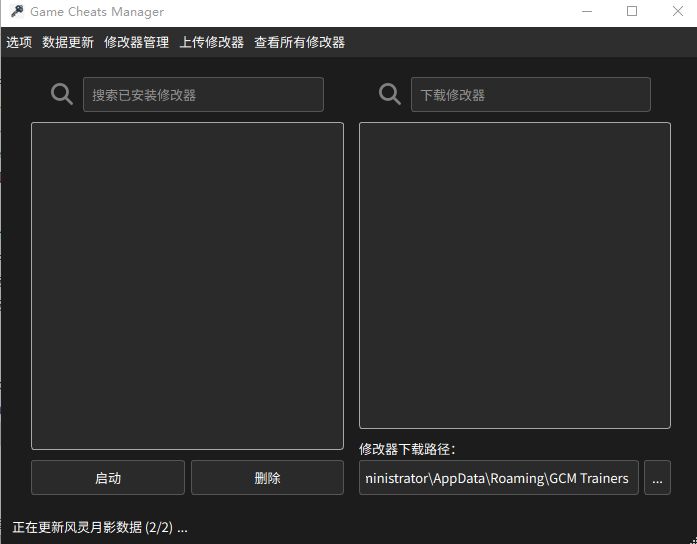Click the search icon beside 下载修改器
The image size is (697, 544).
(390, 94)
